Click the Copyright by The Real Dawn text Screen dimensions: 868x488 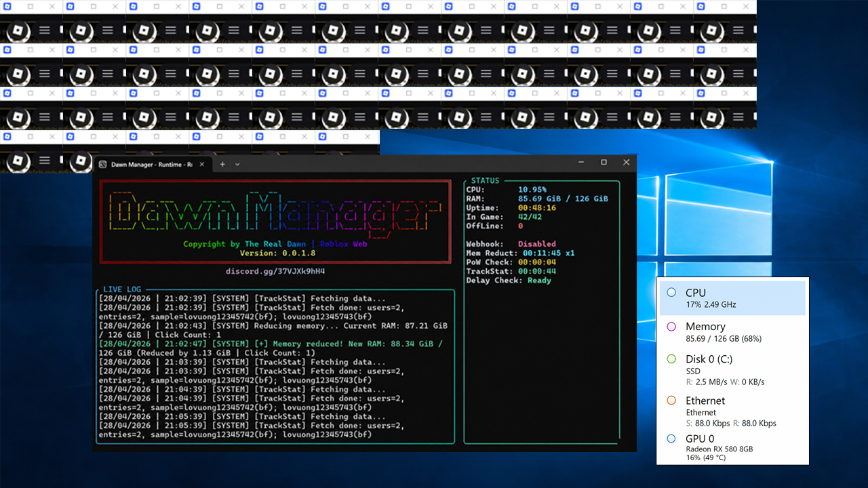click(245, 244)
